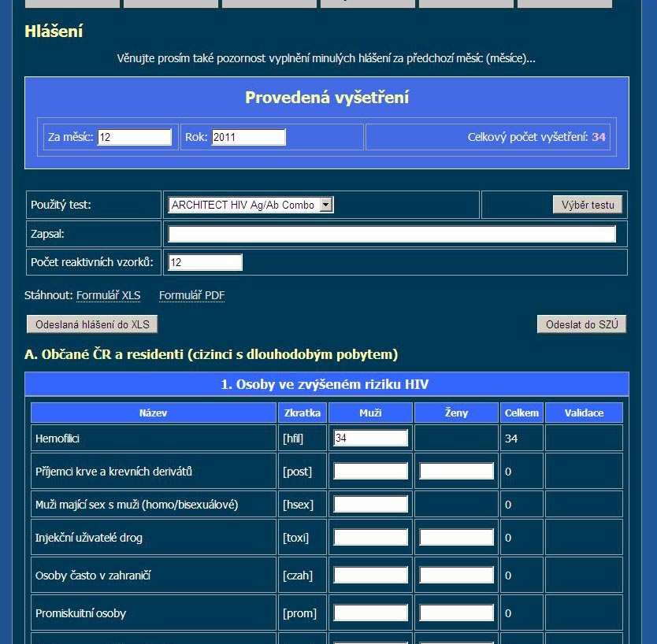Click section title Osoby ve zvýšeném riziku HIV
The width and height of the screenshot is (657, 644).
(x=325, y=384)
